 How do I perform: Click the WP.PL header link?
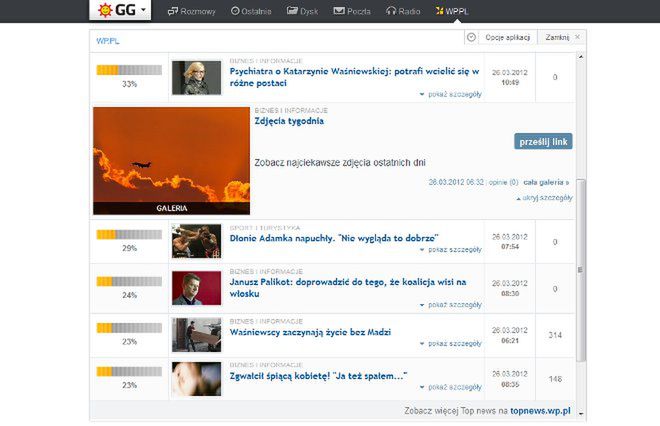(x=108, y=41)
